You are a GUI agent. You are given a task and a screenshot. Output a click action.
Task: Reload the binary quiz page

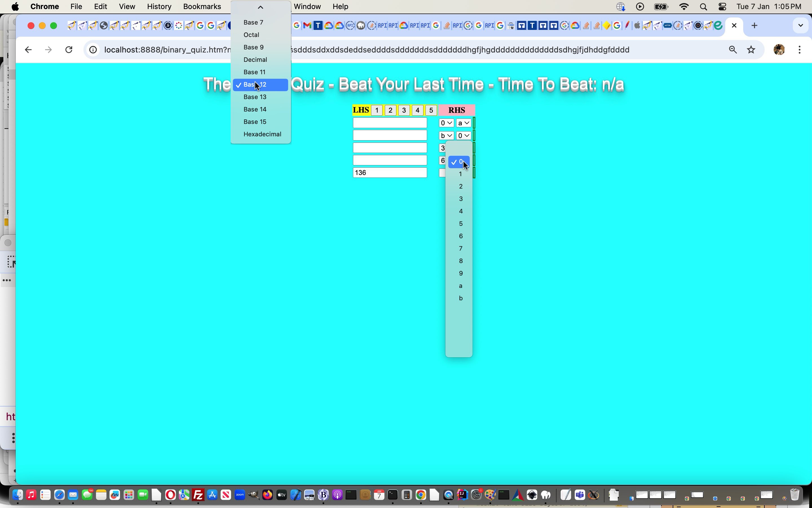click(x=69, y=50)
